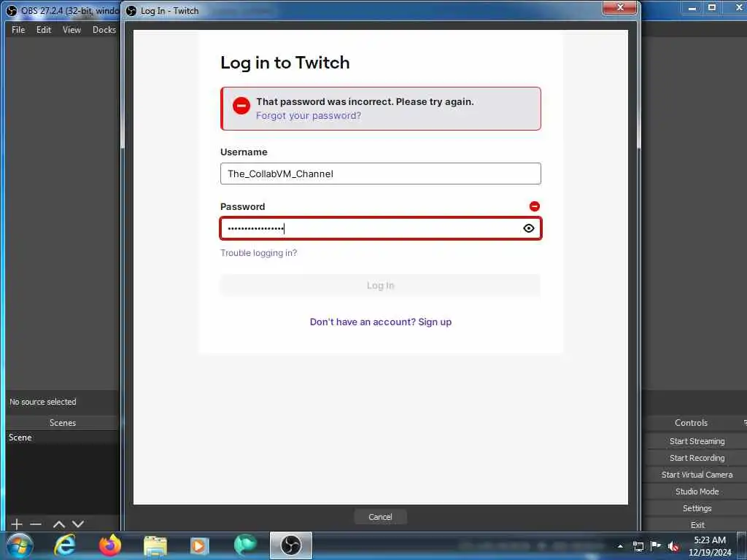The image size is (747, 560).
Task: Open the File menu in OBS
Action: [18, 29]
